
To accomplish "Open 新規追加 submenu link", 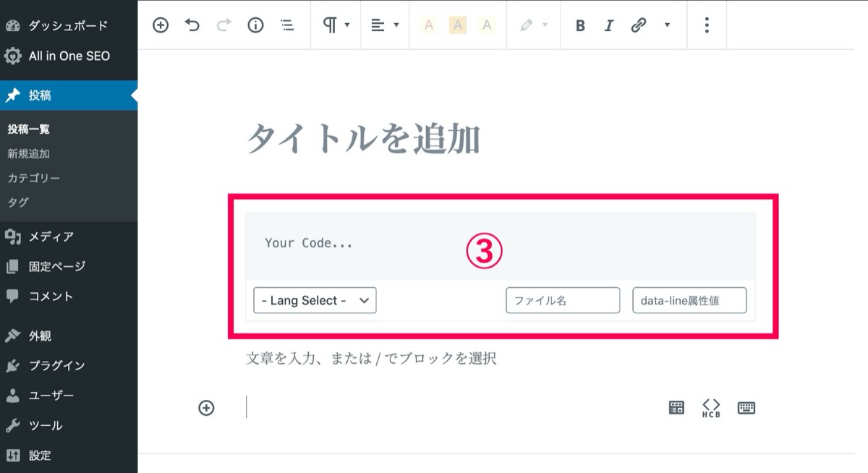I will 28,153.
